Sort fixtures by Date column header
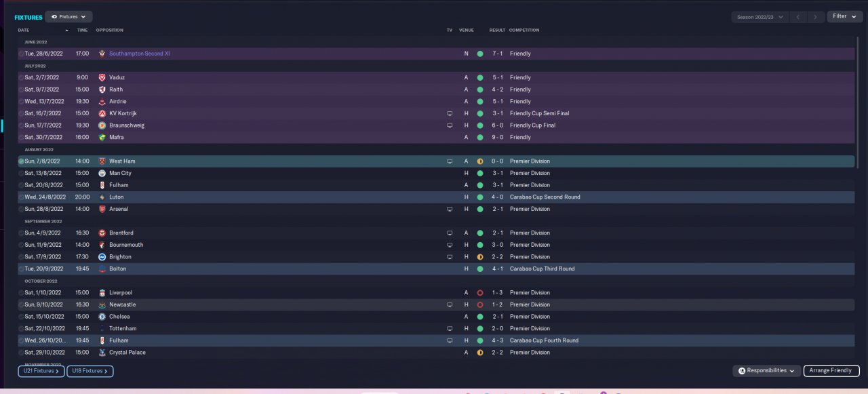This screenshot has height=394, width=868. pos(24,31)
